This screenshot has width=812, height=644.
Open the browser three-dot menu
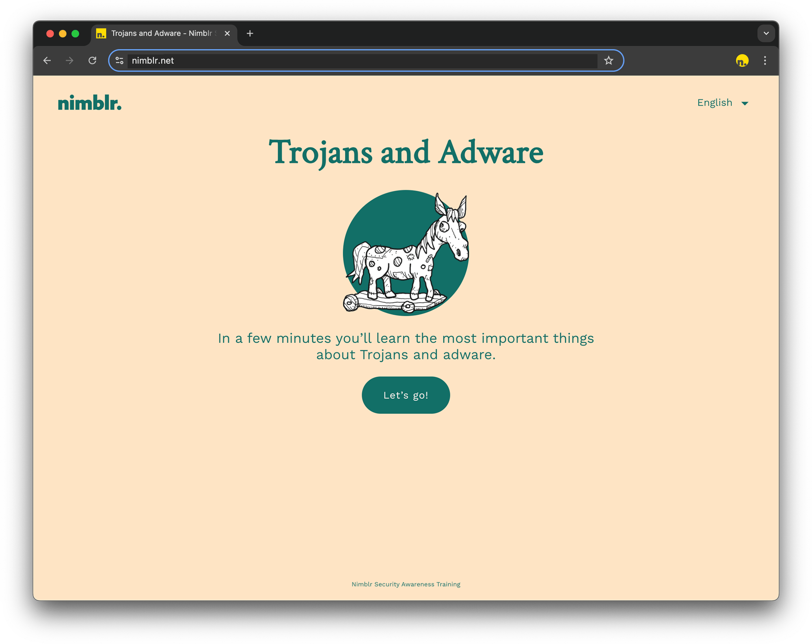coord(764,60)
